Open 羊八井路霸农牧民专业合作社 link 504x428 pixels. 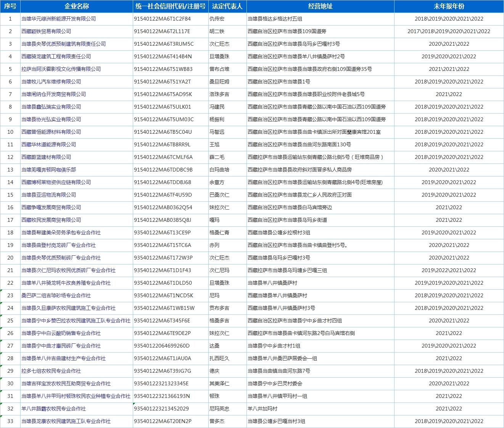(54, 409)
